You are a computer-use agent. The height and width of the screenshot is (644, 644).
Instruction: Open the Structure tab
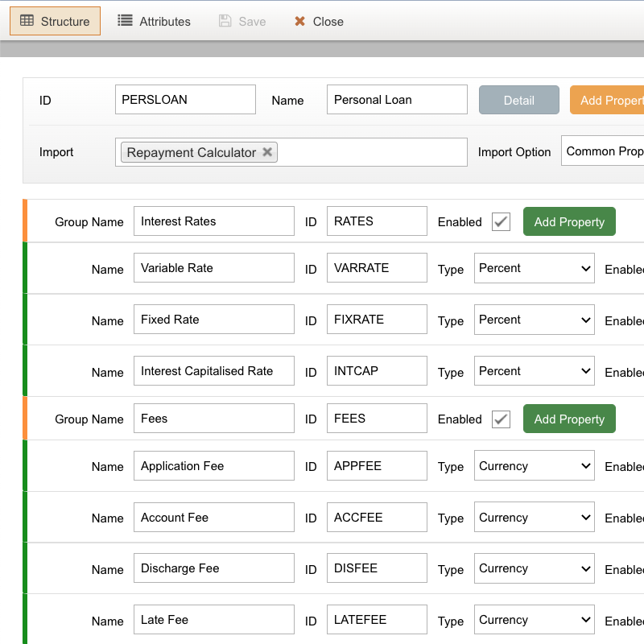click(55, 21)
